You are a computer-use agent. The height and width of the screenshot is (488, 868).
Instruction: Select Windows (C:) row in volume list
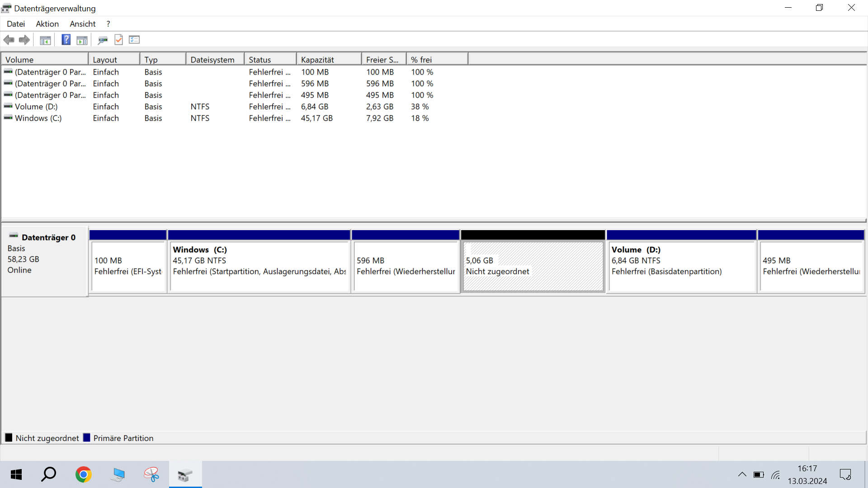(x=38, y=118)
